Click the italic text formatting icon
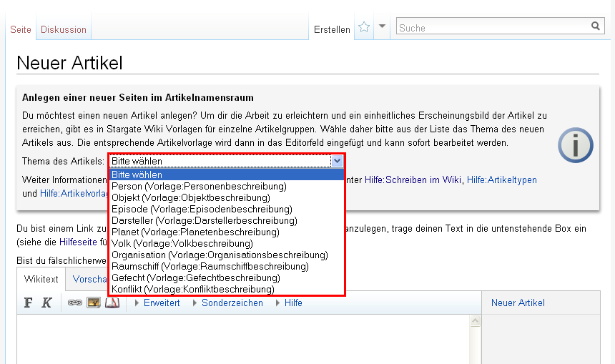Screen dimensions: 615x364 [x=46, y=302]
